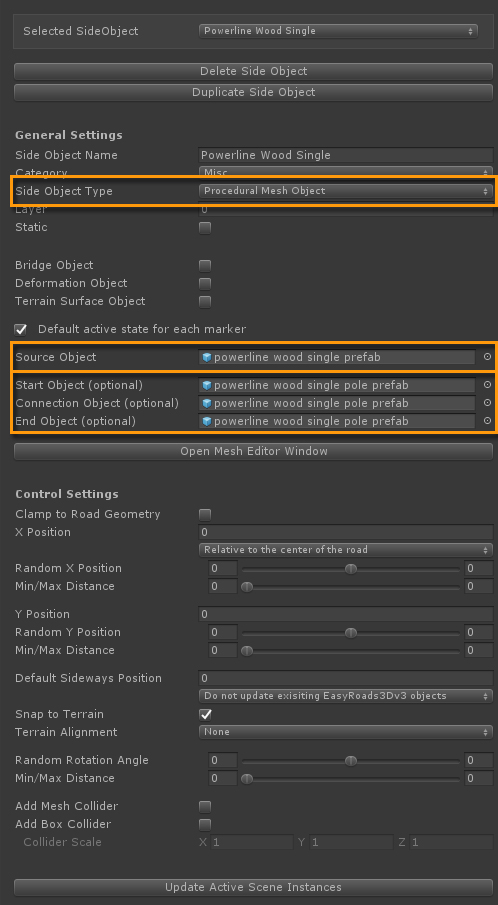Expand the Side Object Type dropdown
This screenshot has width=498, height=905.
pos(345,190)
